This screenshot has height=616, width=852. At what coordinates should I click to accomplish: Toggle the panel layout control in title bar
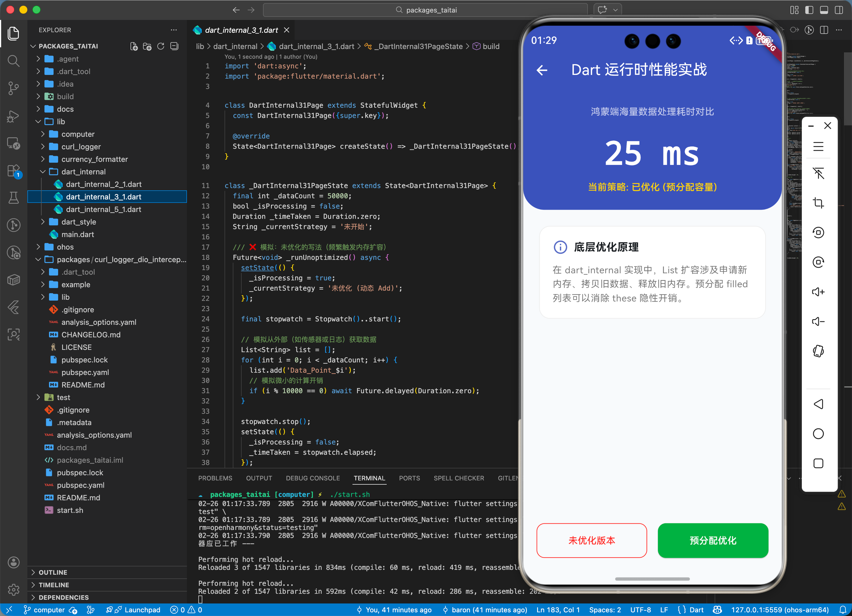(x=825, y=10)
